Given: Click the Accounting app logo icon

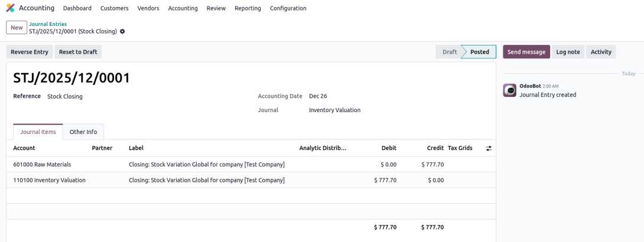Looking at the screenshot, I should pos(10,8).
